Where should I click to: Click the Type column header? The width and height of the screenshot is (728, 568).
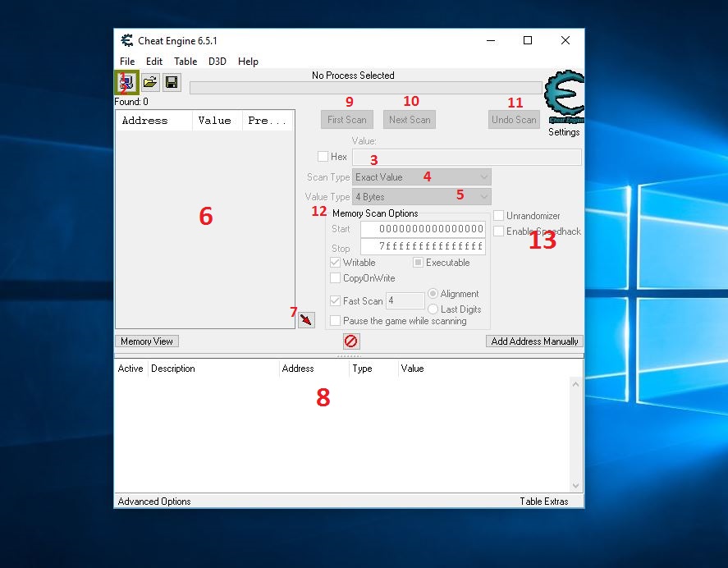point(373,369)
